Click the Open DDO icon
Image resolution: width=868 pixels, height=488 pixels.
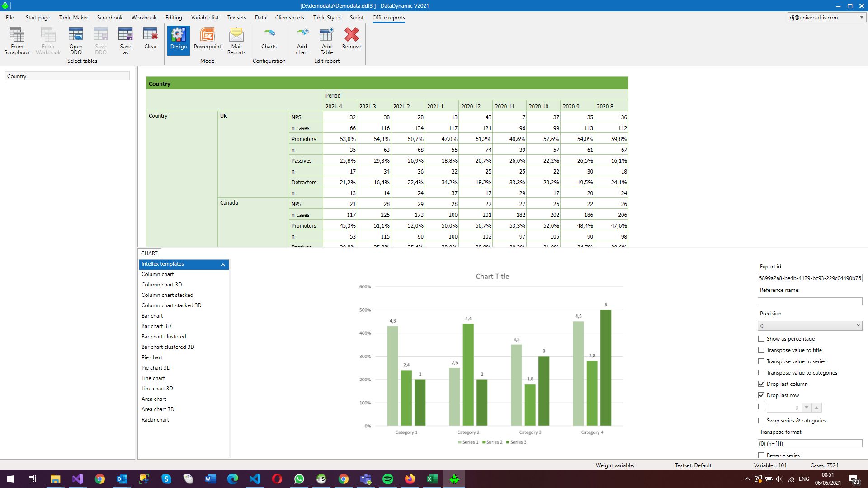tap(75, 40)
